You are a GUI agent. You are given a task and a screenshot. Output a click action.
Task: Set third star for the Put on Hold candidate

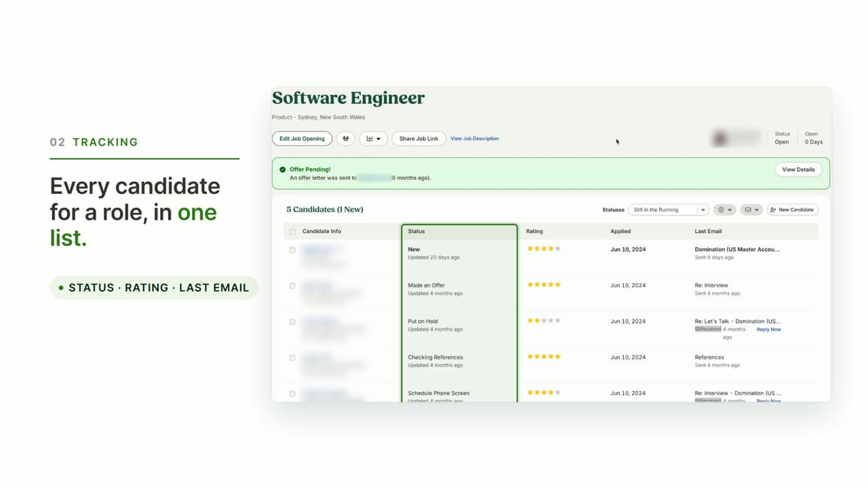click(x=544, y=321)
